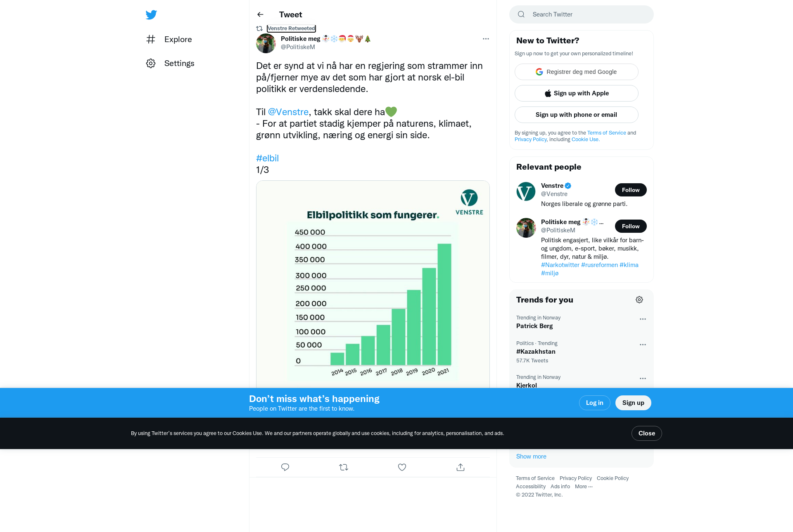Click the Twitter bird logo
Image resolution: width=793 pixels, height=532 pixels.
(x=151, y=15)
